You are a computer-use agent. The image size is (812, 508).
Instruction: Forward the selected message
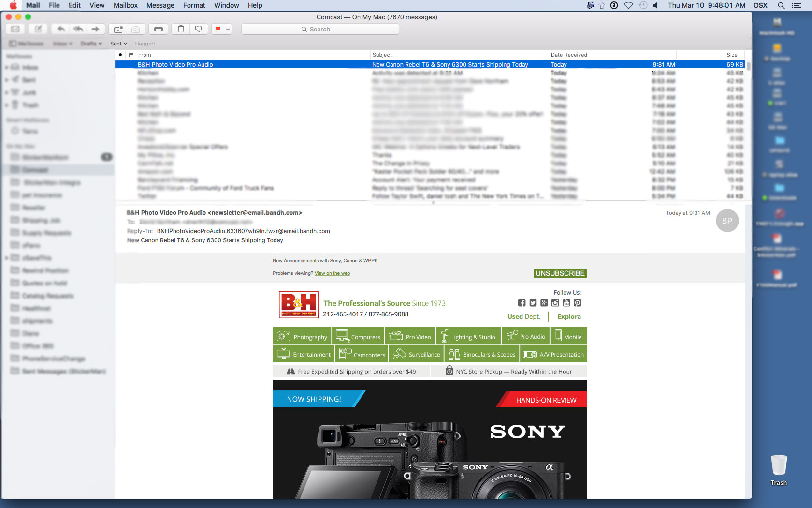[96, 29]
